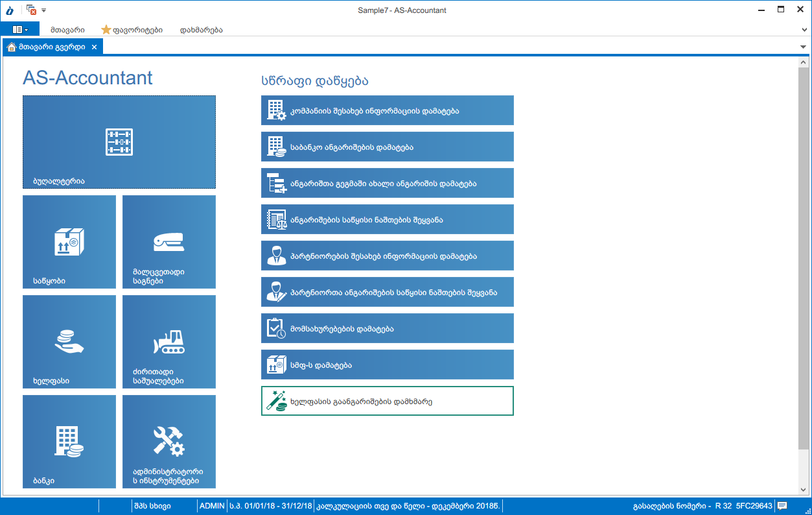Open ადმინისტრატორის ინსტრუმენტები tools tile
This screenshot has height=515, width=812.
click(x=169, y=442)
